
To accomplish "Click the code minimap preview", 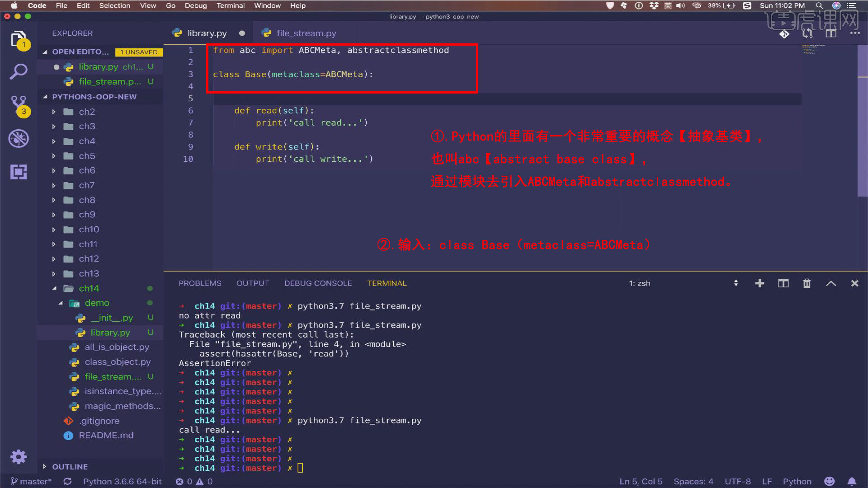I will click(x=814, y=49).
